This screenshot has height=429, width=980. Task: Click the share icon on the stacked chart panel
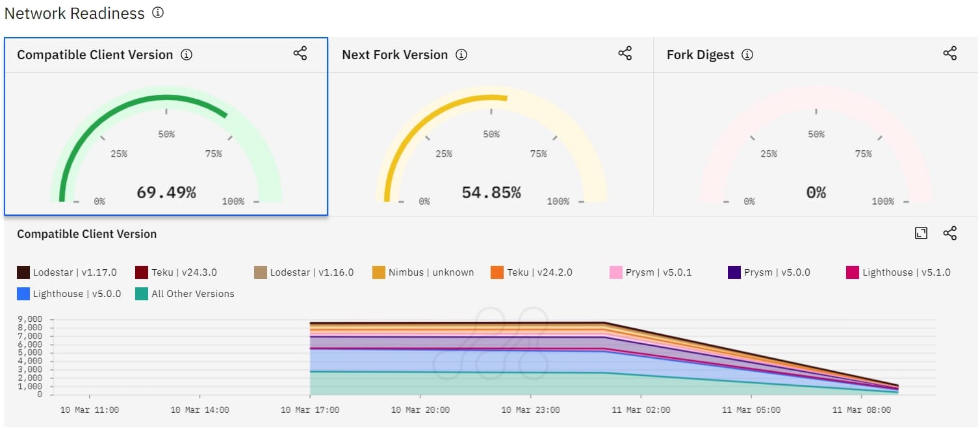(949, 233)
